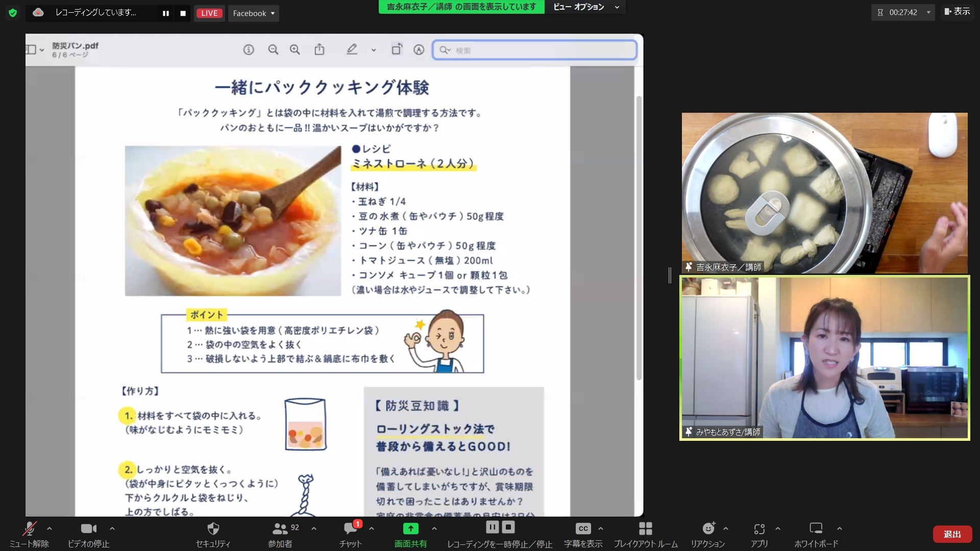
Task: Expand audio settings arrow beside mute
Action: pyautogui.click(x=50, y=529)
